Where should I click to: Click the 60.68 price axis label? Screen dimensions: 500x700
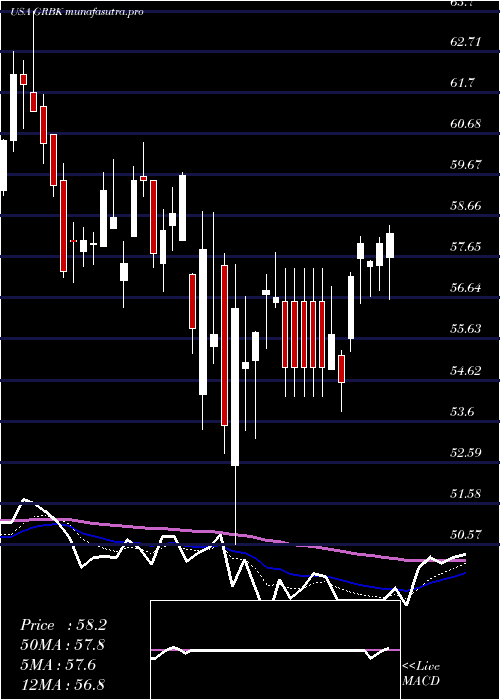467,123
